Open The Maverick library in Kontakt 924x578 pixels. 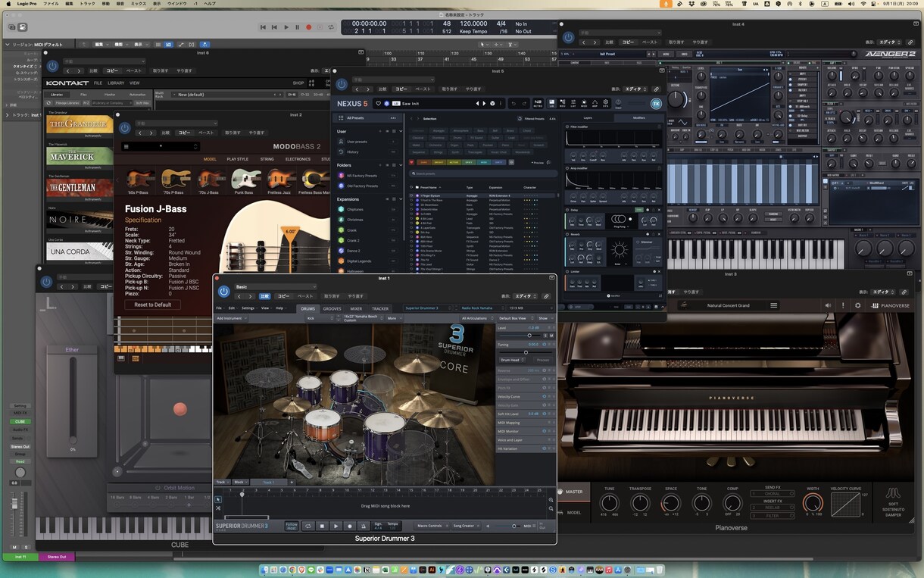(x=80, y=157)
